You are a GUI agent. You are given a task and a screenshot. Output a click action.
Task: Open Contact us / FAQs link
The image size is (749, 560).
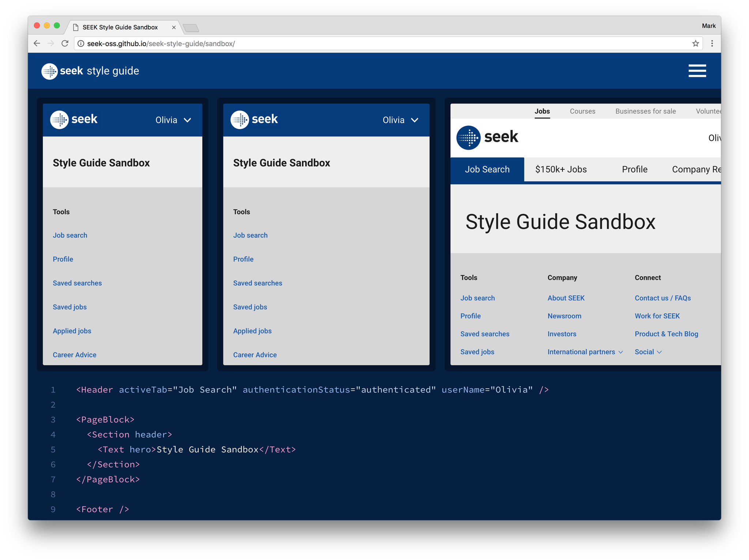click(663, 298)
